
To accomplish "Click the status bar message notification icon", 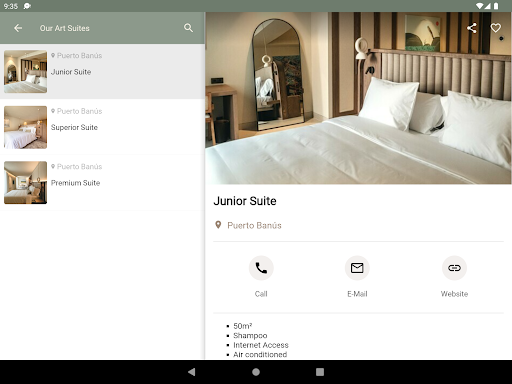I will click(x=27, y=6).
